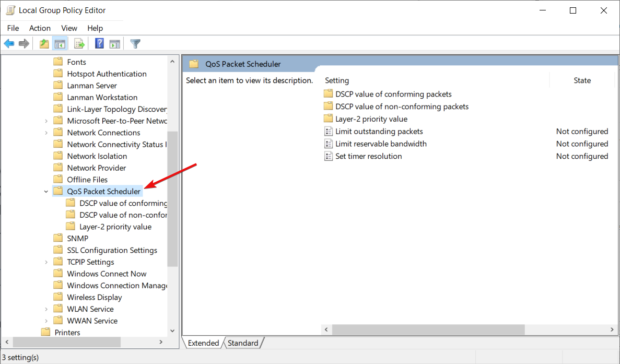
Task: Select Layer-2 priority value in tree
Action: tap(115, 227)
